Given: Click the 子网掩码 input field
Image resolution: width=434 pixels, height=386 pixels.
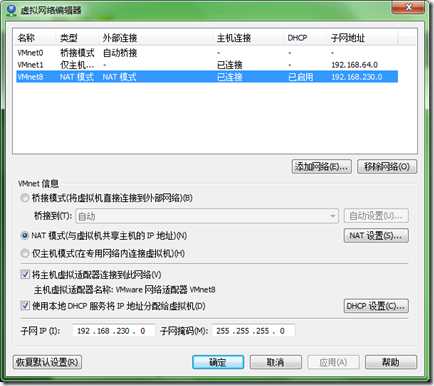Looking at the screenshot, I should (253, 331).
